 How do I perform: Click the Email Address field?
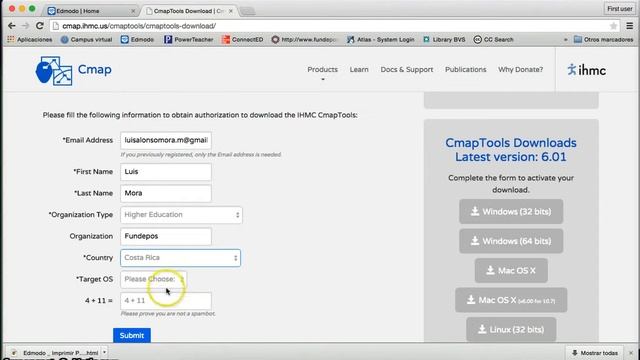point(166,140)
